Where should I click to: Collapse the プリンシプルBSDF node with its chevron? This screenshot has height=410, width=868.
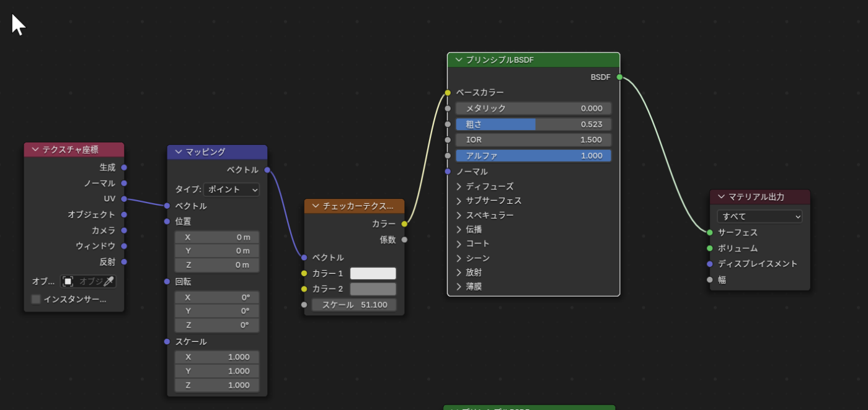[459, 59]
